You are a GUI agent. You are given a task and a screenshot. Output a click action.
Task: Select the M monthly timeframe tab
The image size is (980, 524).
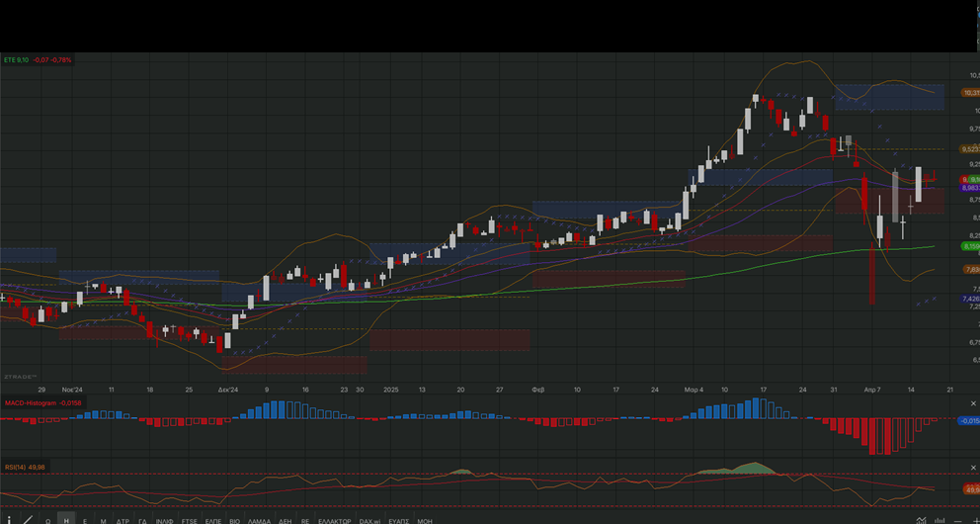104,521
